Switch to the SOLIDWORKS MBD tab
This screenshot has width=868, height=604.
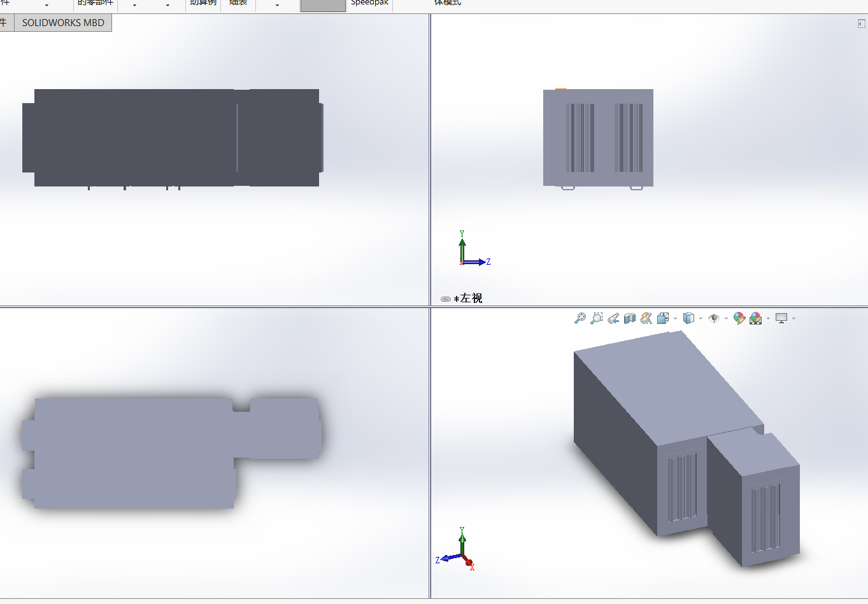coord(63,23)
